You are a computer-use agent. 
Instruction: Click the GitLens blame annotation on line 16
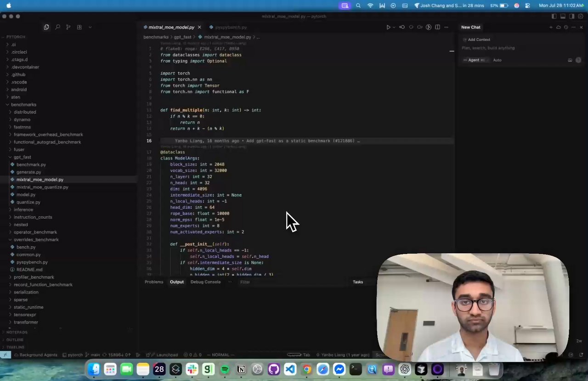(x=267, y=141)
